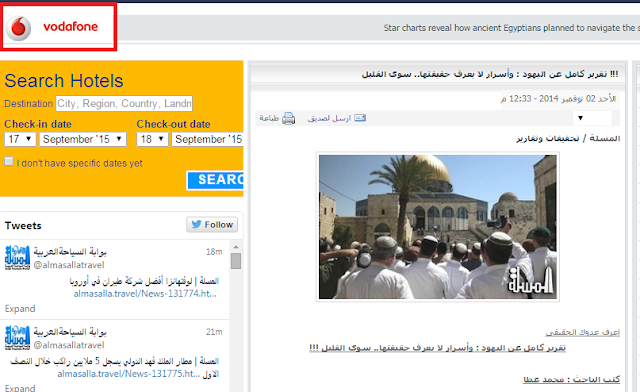The height and width of the screenshot is (392, 640).
Task: Open the check-out month dropdown
Action: tap(207, 139)
